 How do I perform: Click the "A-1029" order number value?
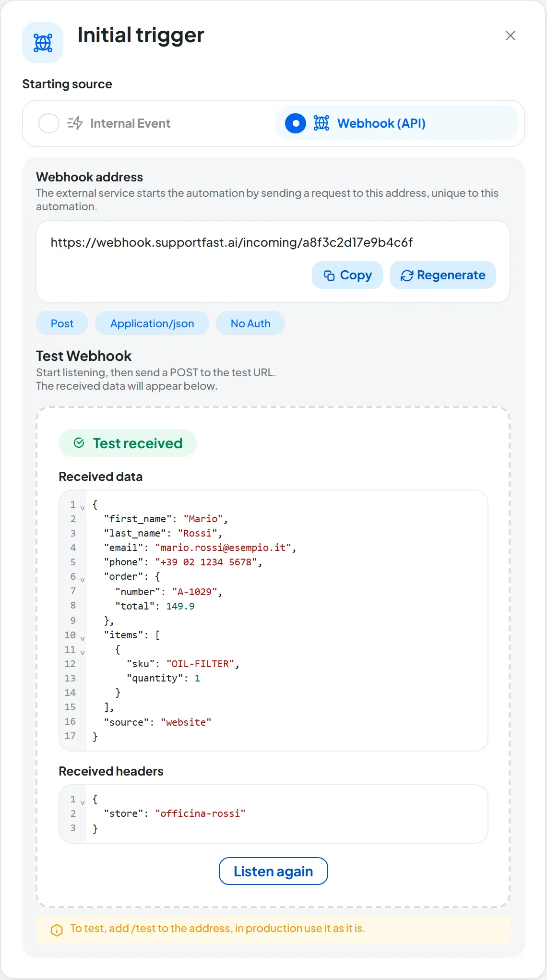pyautogui.click(x=194, y=592)
